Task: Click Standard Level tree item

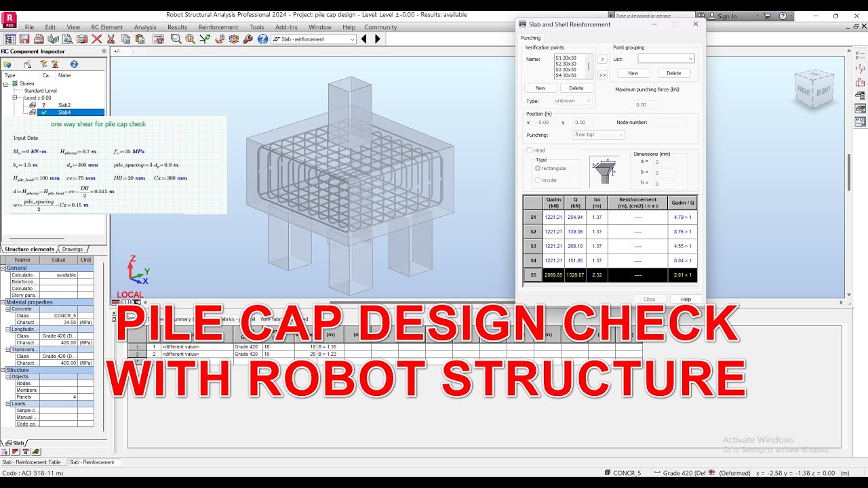Action: [41, 91]
